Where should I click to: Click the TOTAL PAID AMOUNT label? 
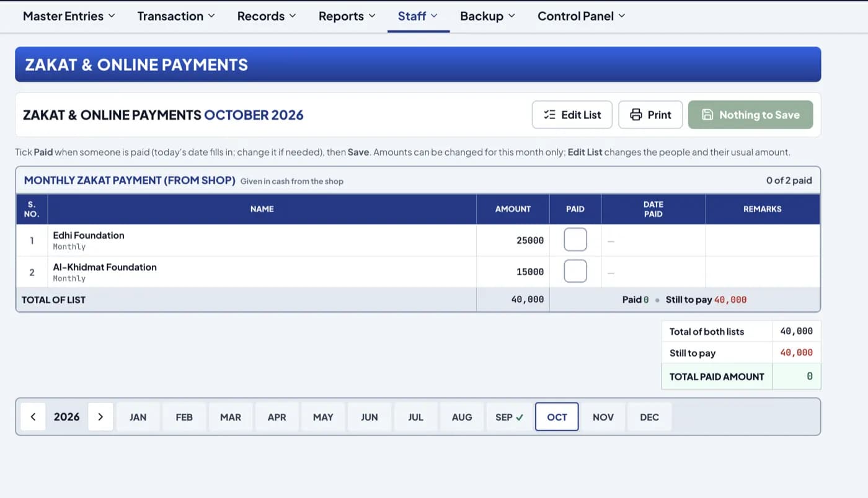tap(717, 376)
